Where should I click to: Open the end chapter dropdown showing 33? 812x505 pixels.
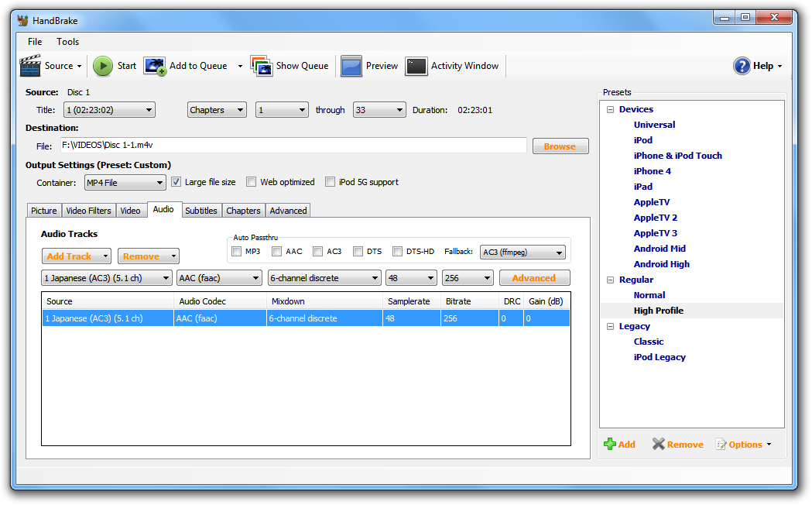click(379, 110)
